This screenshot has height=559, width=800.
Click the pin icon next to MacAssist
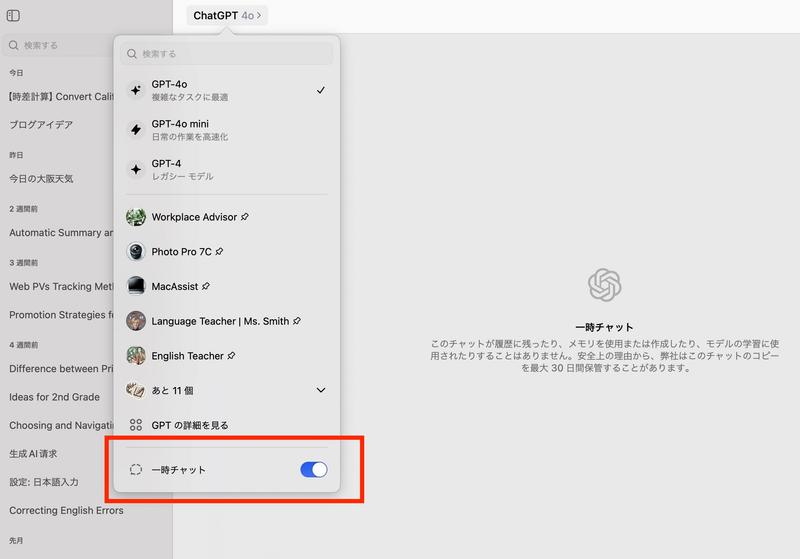(206, 286)
